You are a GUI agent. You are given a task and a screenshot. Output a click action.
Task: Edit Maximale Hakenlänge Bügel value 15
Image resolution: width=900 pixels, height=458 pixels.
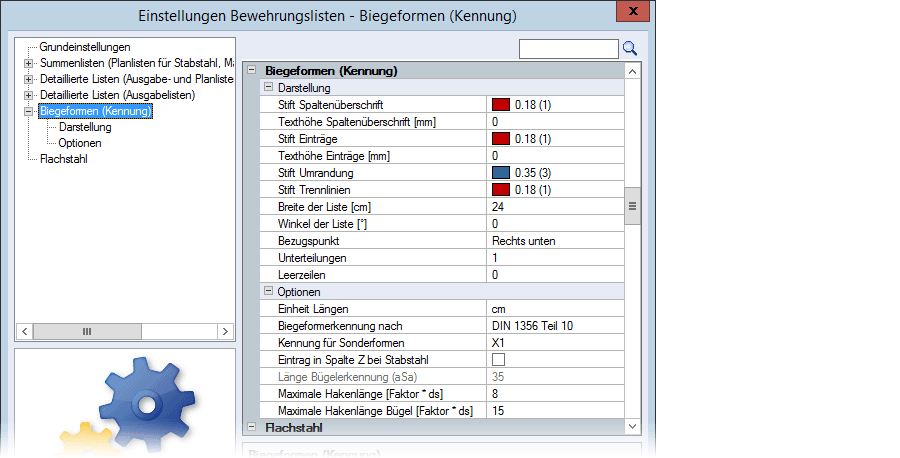click(x=555, y=411)
